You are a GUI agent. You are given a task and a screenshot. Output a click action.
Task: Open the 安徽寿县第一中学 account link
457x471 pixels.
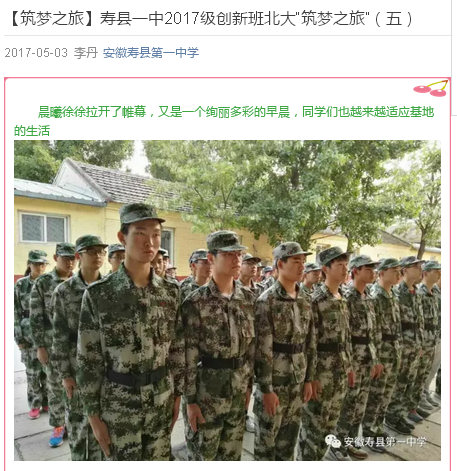coord(151,53)
